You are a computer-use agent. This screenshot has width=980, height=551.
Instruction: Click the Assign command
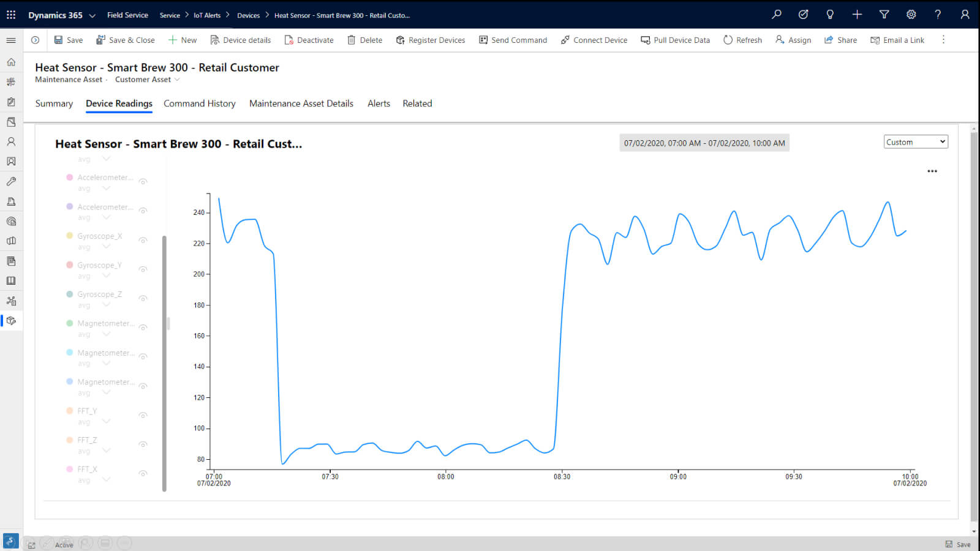click(x=793, y=40)
